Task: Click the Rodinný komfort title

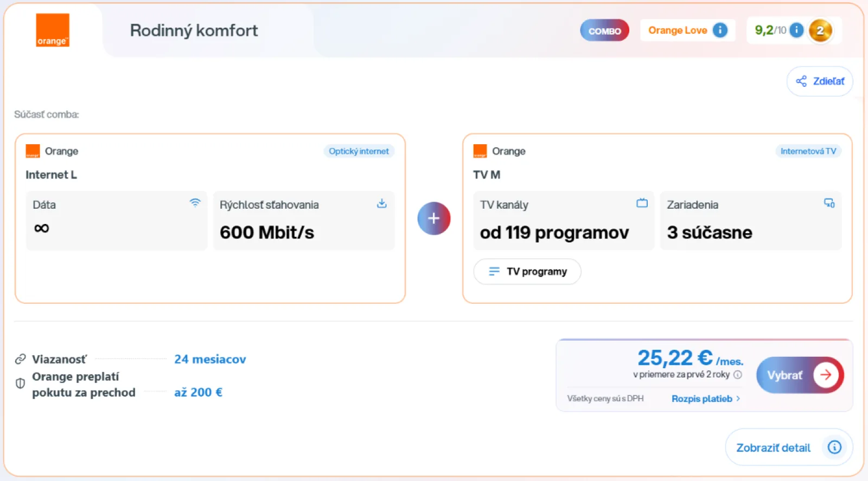Action: pyautogui.click(x=194, y=30)
